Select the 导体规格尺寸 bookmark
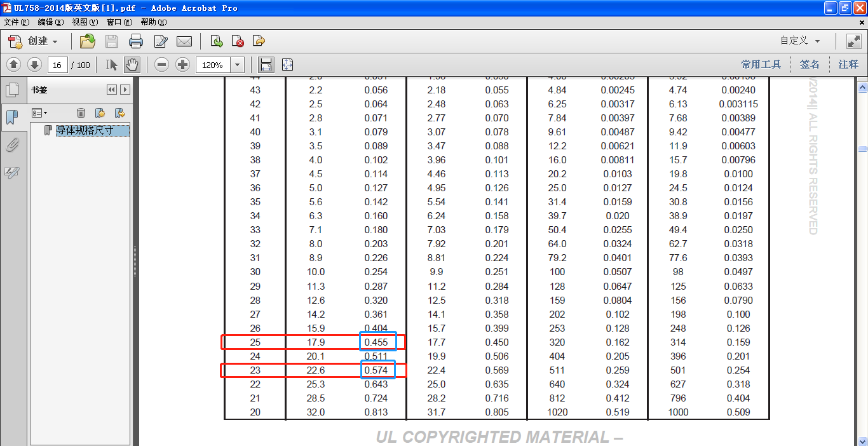Image resolution: width=868 pixels, height=446 pixels. pos(85,130)
